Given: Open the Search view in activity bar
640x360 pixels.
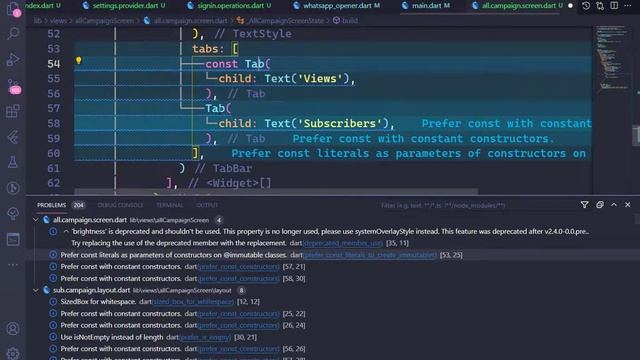Looking at the screenshot, I should pos(13,33).
